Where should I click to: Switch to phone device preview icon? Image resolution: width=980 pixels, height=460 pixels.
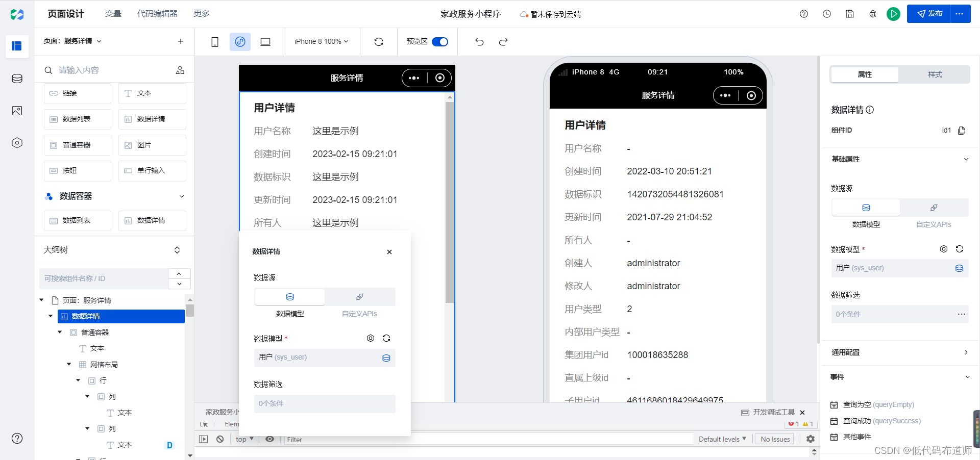[215, 42]
